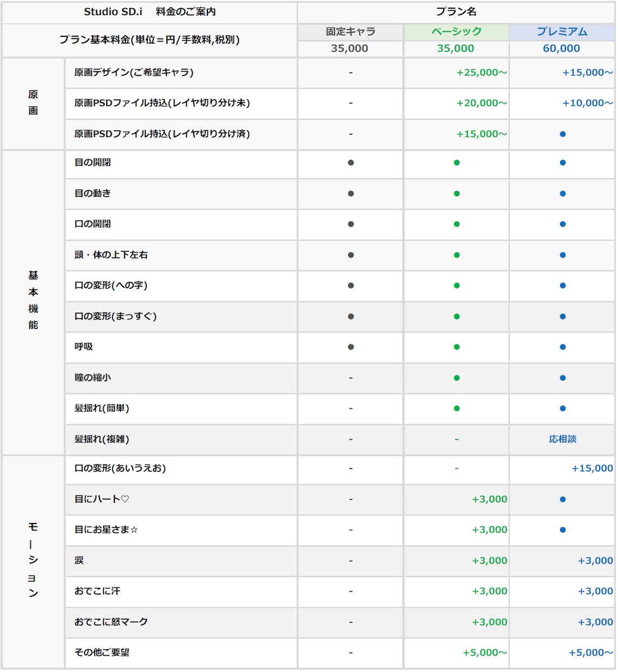
Task: Select the '+25,000~' basic price cell
Action: pyautogui.click(x=482, y=73)
